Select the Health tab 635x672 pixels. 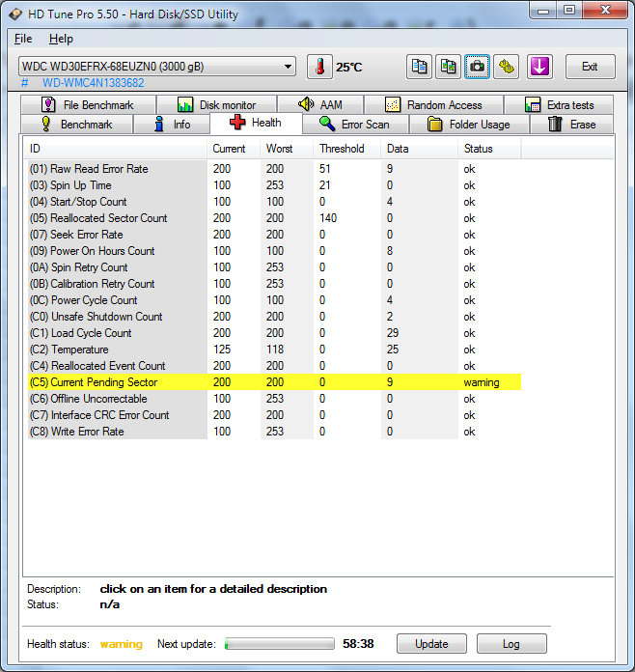click(x=256, y=123)
